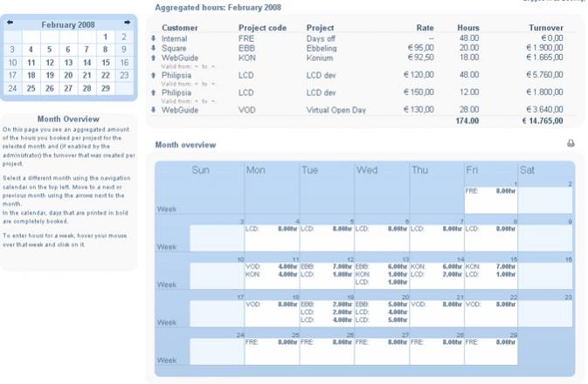The height and width of the screenshot is (384, 588).
Task: Open Monday 18 cell with VOD 8.00hr
Action: [x=272, y=313]
